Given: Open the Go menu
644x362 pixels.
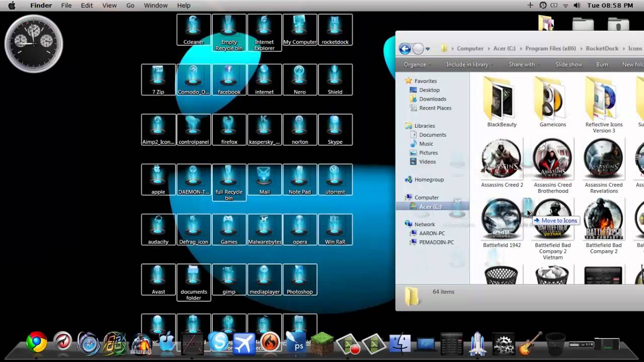Looking at the screenshot, I should [130, 6].
